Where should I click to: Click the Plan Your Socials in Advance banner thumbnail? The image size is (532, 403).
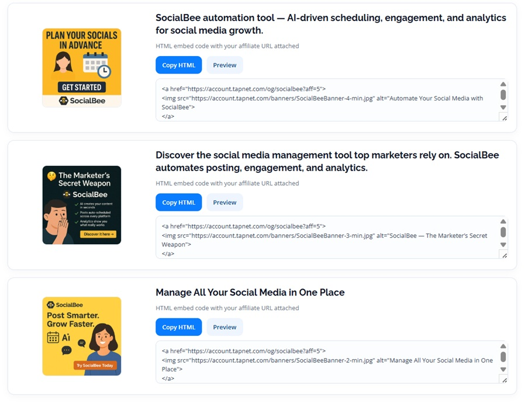82,68
